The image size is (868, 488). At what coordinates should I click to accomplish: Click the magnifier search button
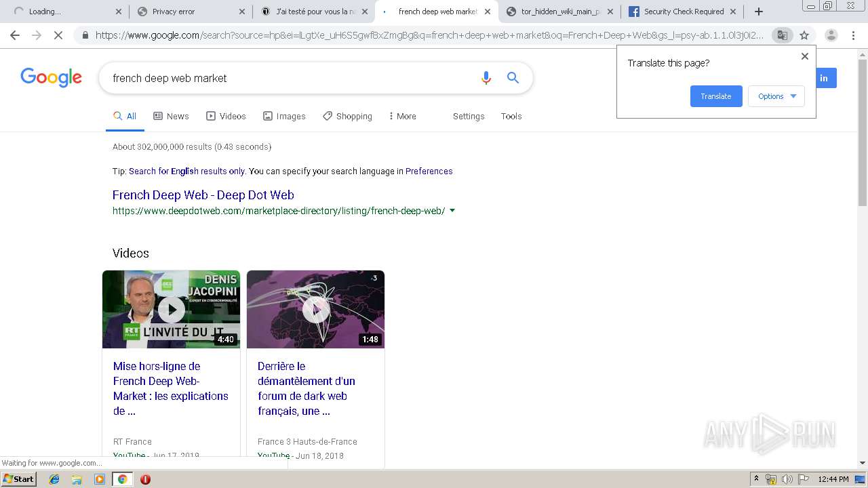pos(513,78)
